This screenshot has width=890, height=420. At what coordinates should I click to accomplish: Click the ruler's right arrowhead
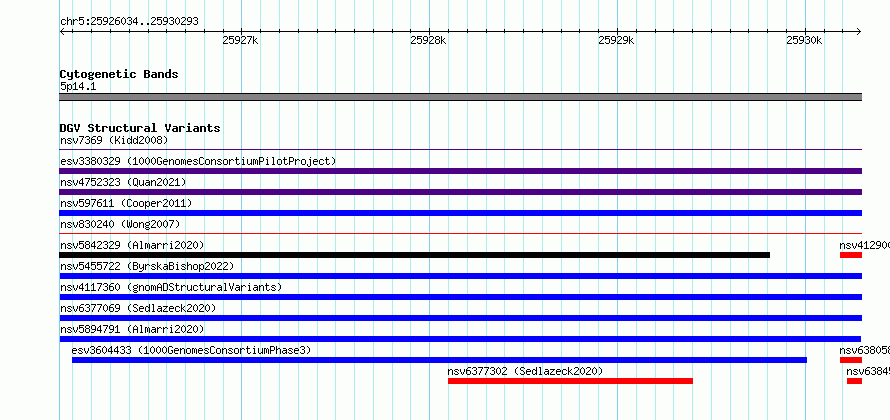[859, 31]
